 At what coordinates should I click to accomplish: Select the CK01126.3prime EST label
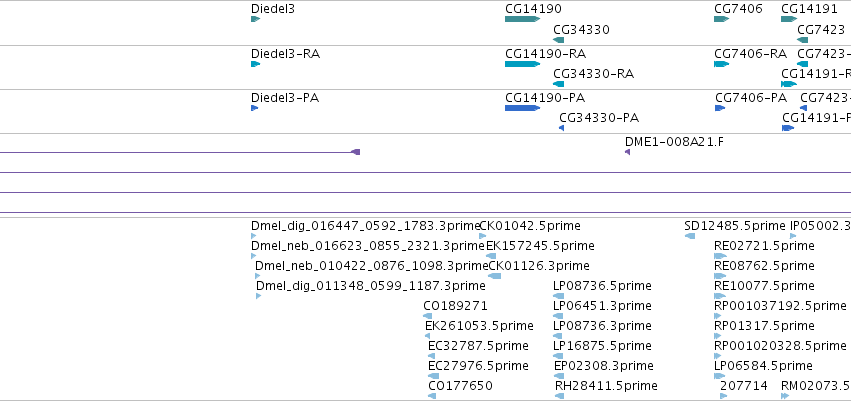(x=539, y=266)
